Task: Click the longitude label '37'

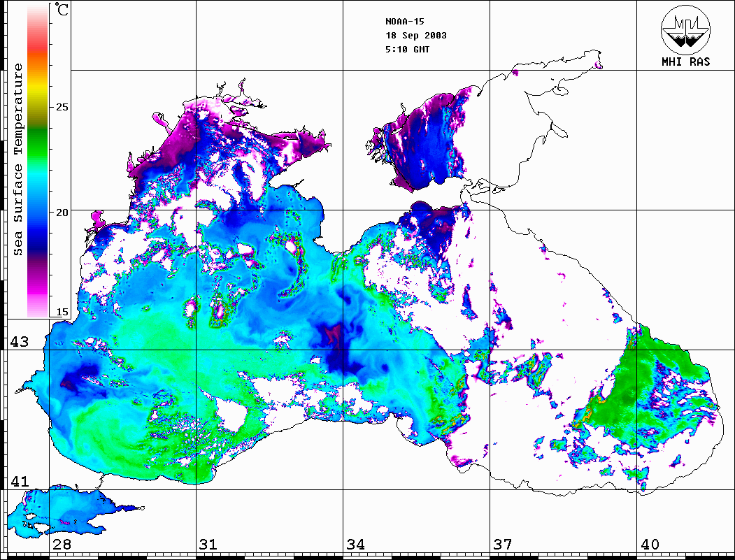Action: point(503,544)
